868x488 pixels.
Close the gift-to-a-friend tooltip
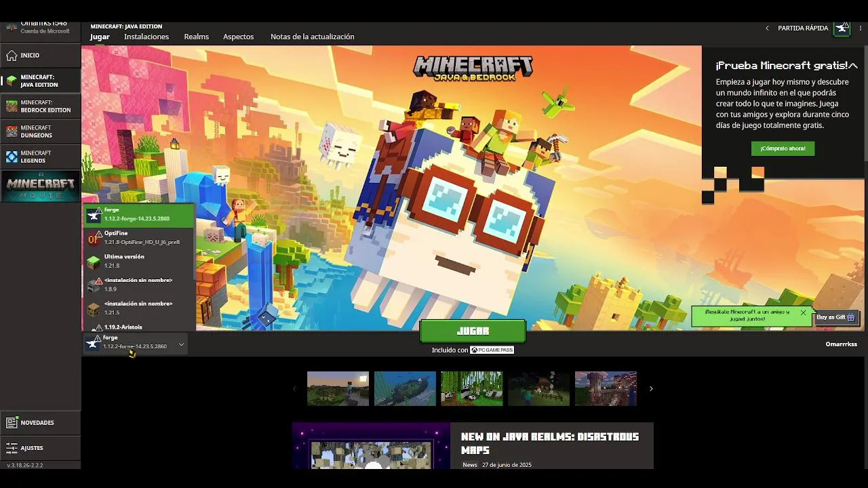[x=803, y=312]
